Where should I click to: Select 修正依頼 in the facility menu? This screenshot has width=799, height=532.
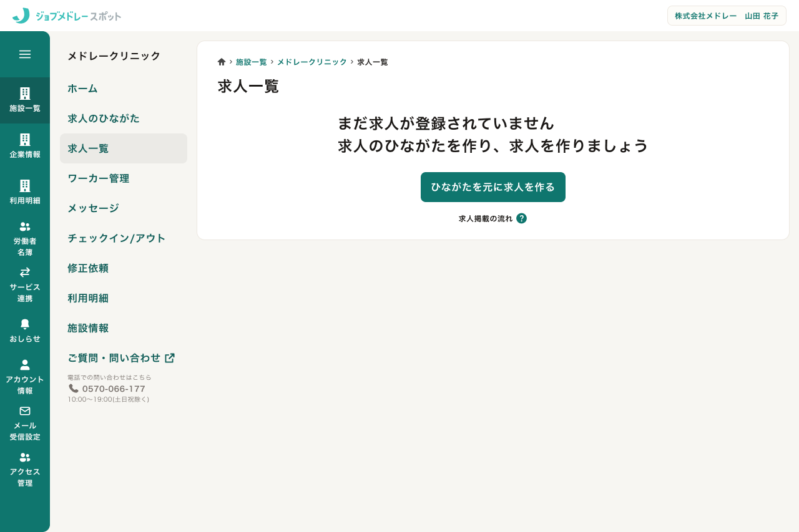[124, 268]
